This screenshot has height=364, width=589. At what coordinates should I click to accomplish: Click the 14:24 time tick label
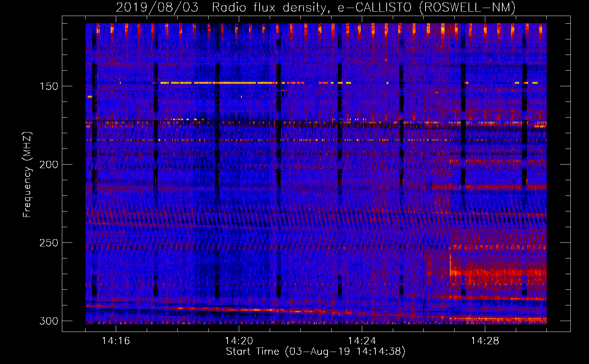tap(362, 341)
